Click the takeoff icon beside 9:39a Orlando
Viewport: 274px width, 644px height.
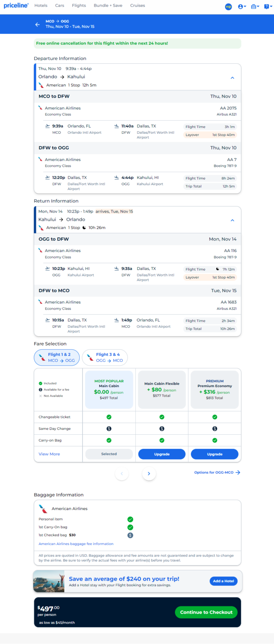47,126
